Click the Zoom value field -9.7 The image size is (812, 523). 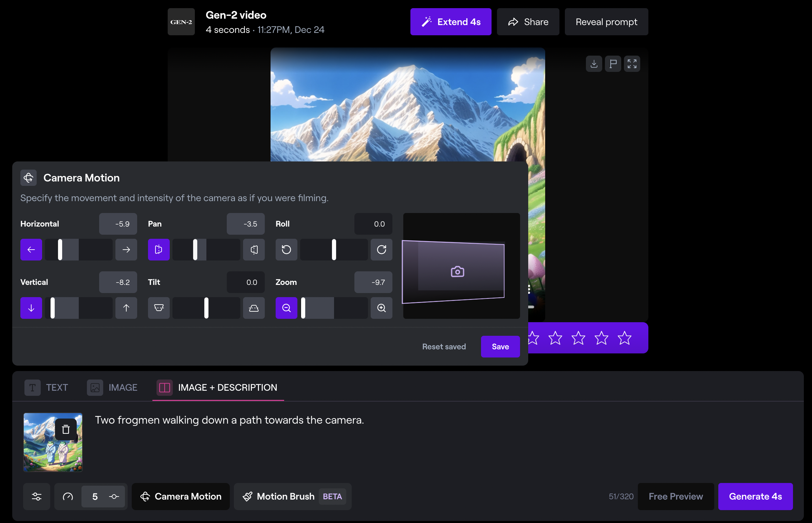click(373, 282)
